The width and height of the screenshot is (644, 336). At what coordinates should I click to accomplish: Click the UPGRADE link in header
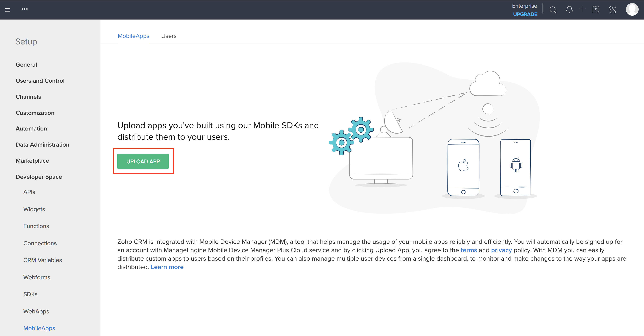525,15
